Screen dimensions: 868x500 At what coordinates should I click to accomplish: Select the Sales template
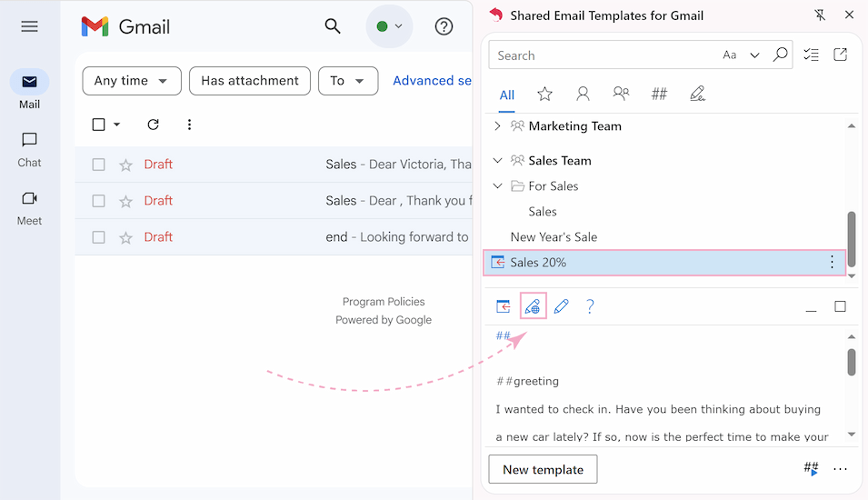coord(543,212)
